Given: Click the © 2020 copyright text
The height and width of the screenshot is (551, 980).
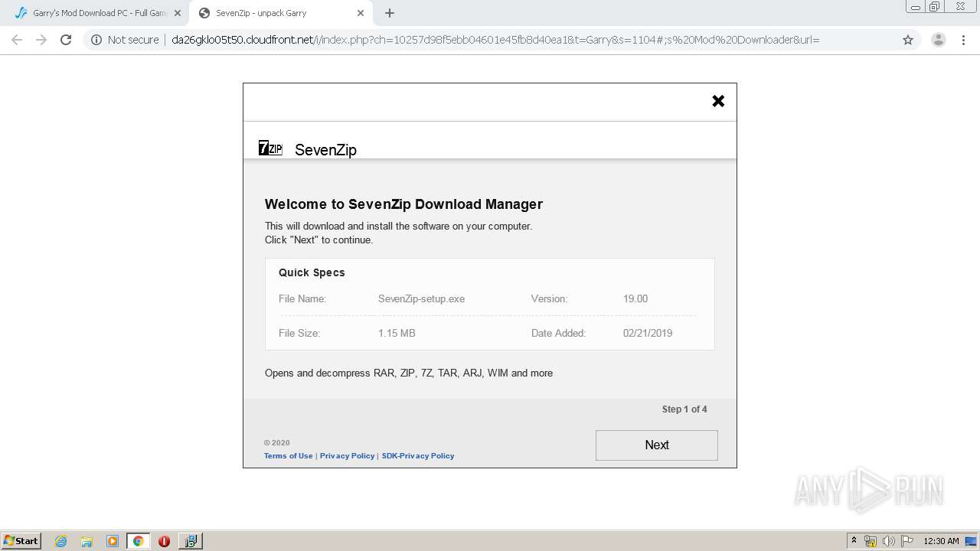Looking at the screenshot, I should point(277,443).
